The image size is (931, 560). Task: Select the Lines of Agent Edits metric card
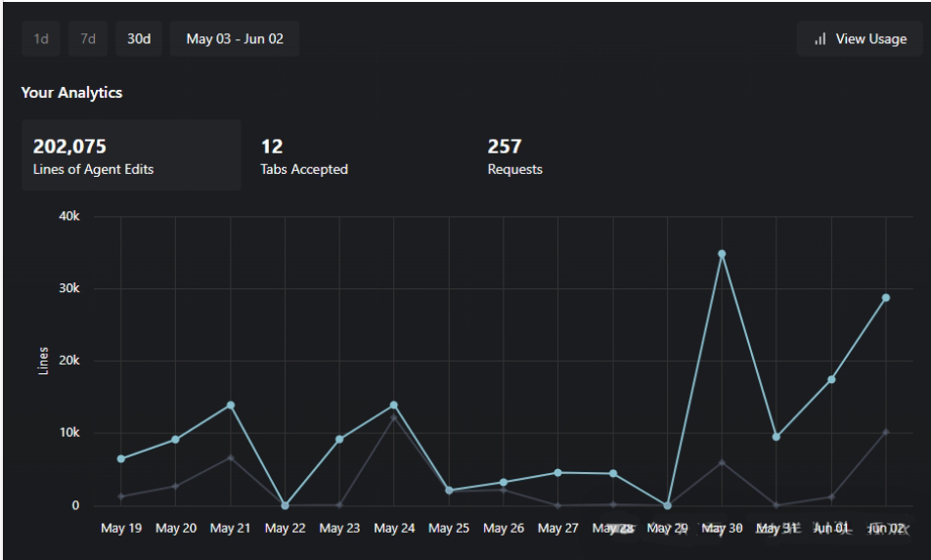click(x=131, y=155)
